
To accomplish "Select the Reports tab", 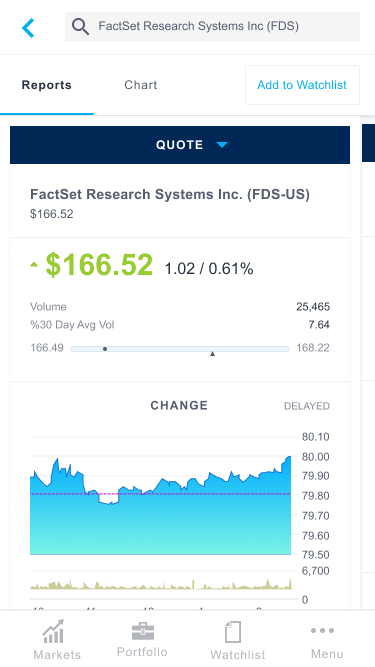I will point(47,85).
